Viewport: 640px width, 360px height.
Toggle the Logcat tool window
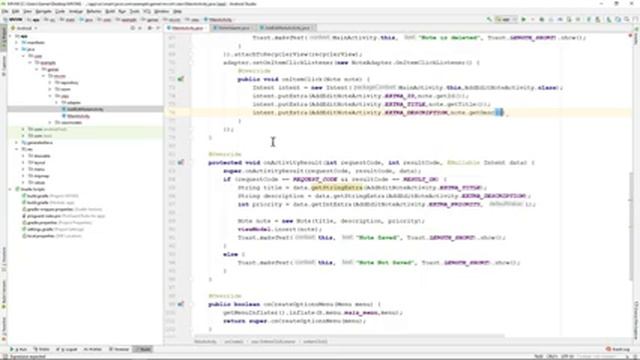pos(67,349)
